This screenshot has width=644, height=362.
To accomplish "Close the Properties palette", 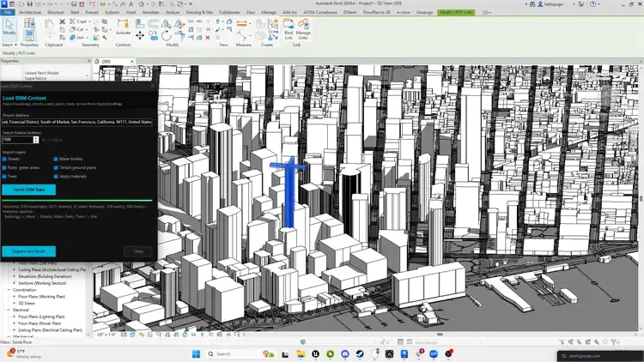I will pos(88,61).
